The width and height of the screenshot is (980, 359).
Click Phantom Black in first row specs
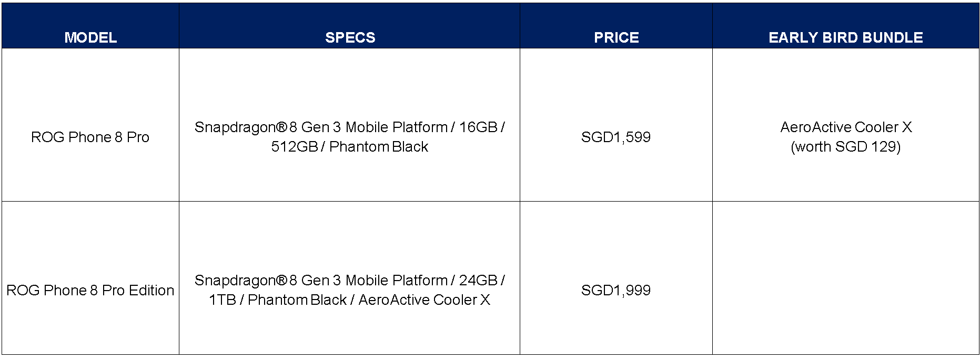pos(379,146)
